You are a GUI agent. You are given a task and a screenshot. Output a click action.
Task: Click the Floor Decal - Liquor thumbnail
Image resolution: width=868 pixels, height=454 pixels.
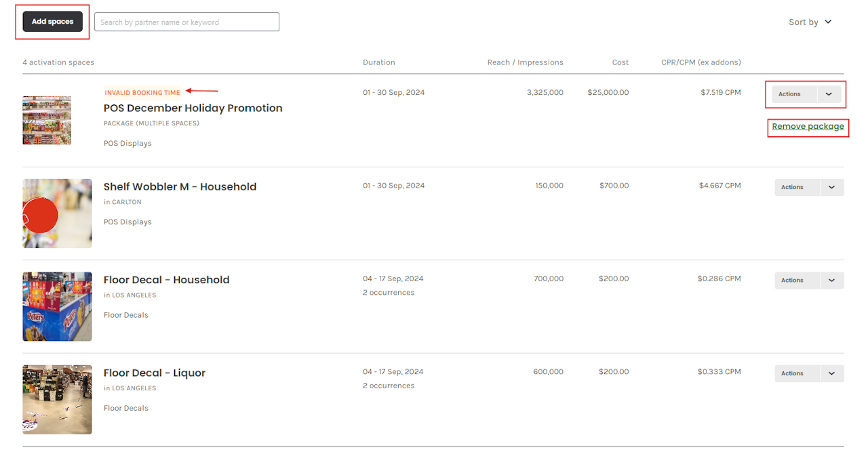(57, 400)
